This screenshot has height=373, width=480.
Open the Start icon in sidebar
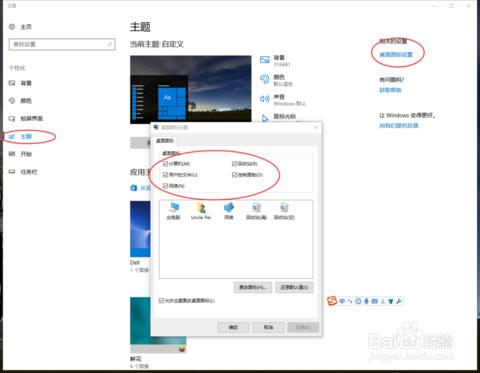click(x=12, y=154)
